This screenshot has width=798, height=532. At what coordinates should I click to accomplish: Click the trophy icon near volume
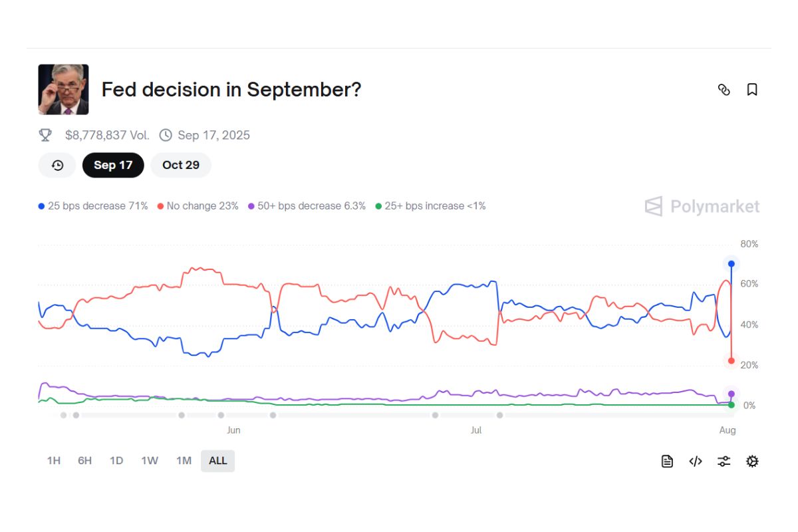(x=45, y=136)
